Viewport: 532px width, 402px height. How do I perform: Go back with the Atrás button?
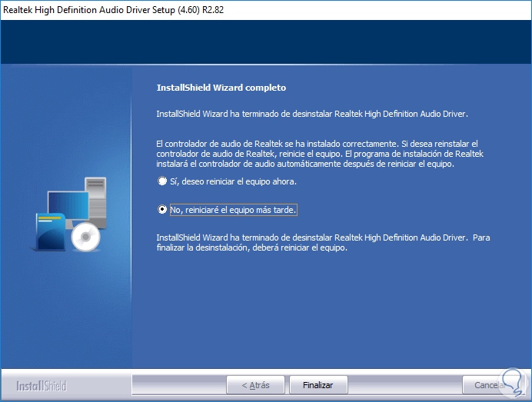[255, 385]
